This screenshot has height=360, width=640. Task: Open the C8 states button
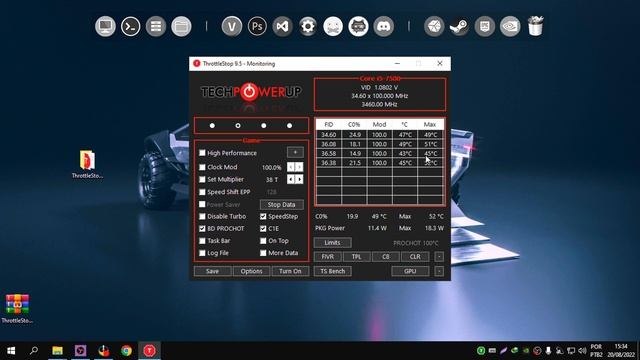point(386,257)
